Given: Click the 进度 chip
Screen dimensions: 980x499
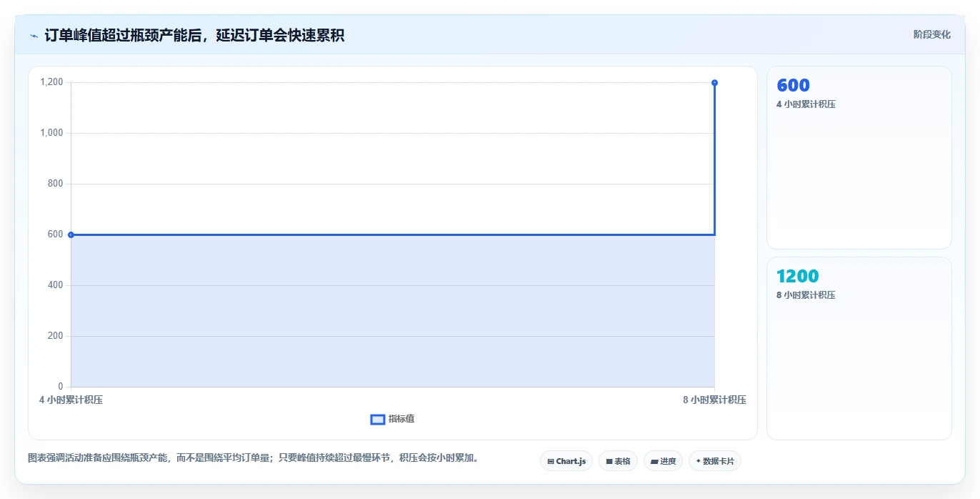Looking at the screenshot, I should (663, 461).
